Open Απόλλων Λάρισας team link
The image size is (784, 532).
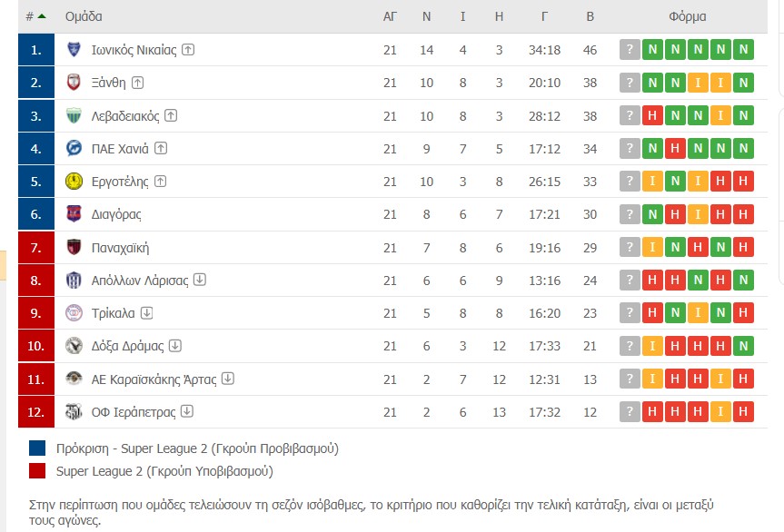[140, 281]
